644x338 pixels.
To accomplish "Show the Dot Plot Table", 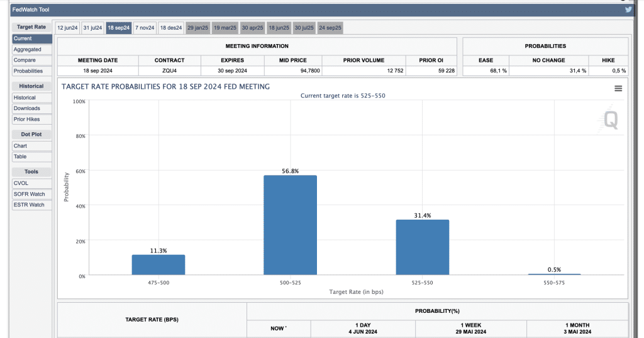I will click(32, 157).
